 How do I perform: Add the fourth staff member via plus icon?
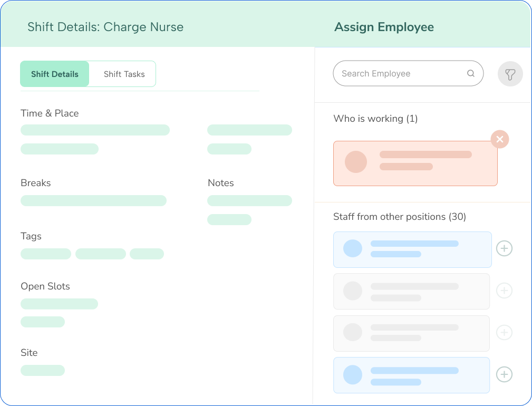pyautogui.click(x=504, y=374)
